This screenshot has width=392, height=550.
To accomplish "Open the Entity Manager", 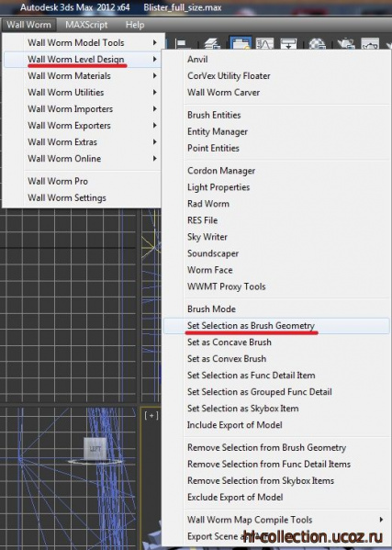I will pos(218,131).
